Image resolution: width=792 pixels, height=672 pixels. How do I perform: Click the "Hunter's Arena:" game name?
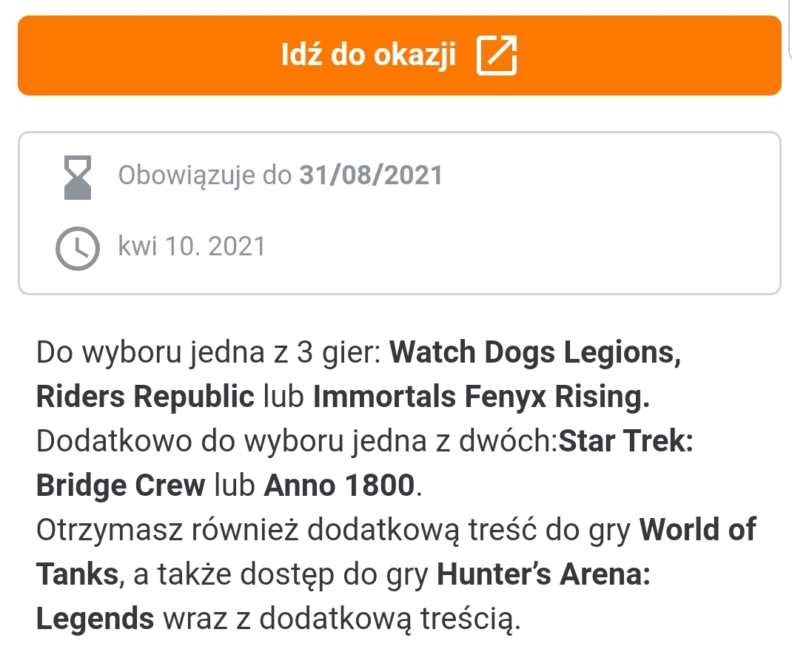pos(544,575)
